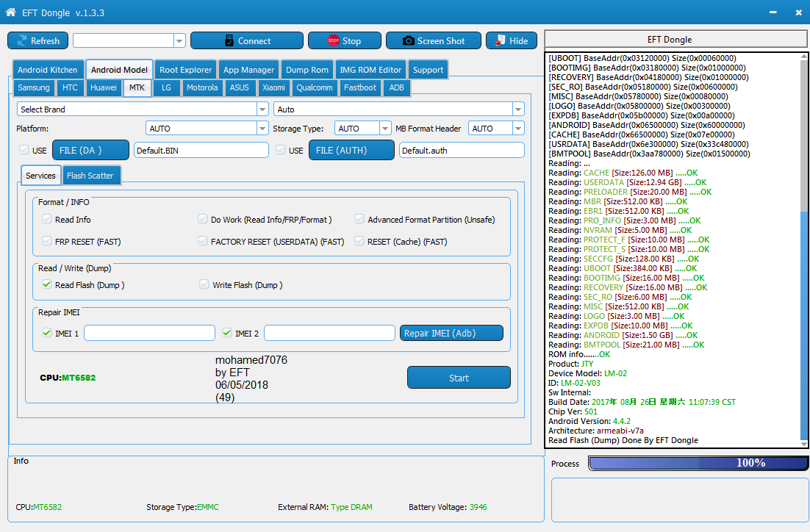Open the Support tab
Image resolution: width=810 pixels, height=532 pixels.
pos(428,70)
